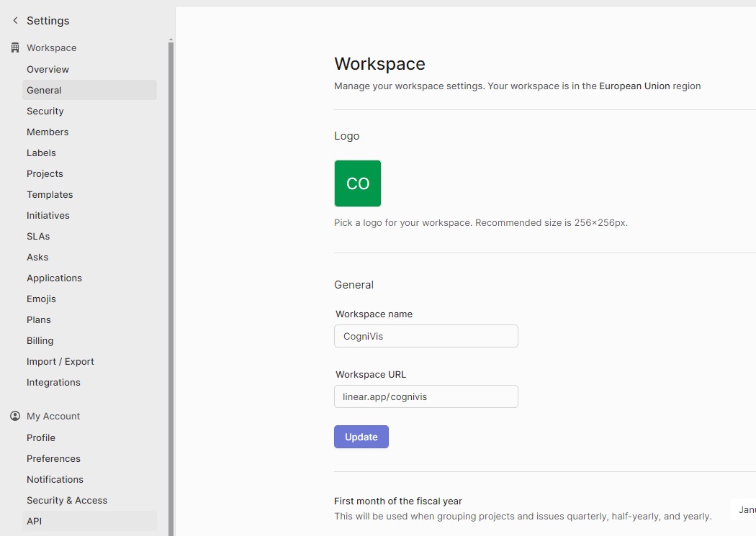Open the fiscal year month dropdown
The width and height of the screenshot is (756, 536).
(744, 509)
